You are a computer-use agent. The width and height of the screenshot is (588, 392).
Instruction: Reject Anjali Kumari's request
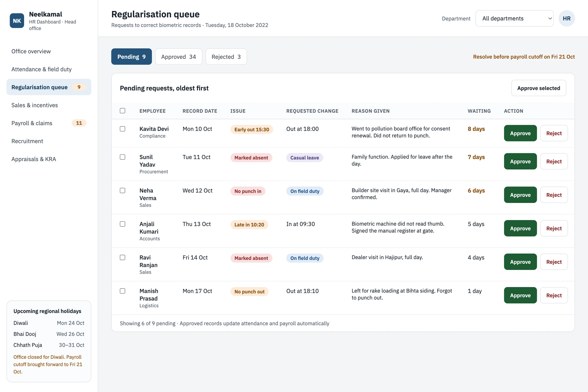click(554, 228)
